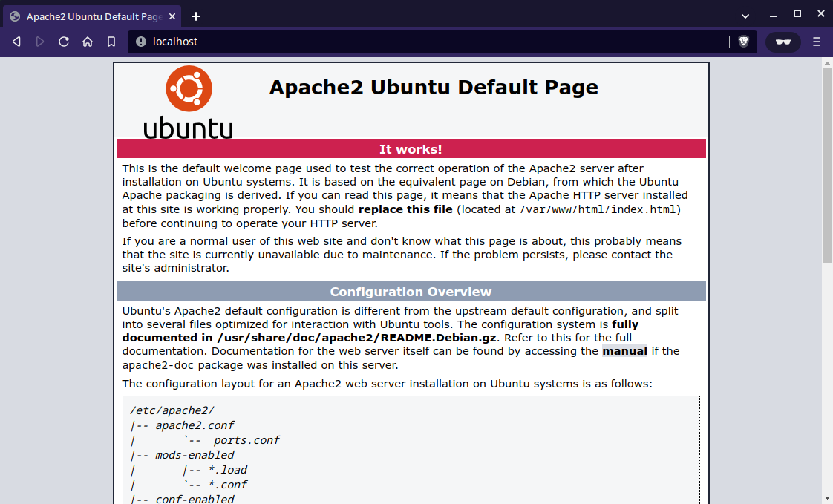Click the Ubuntu logo image
This screenshot has width=833, height=504.
click(x=189, y=100)
